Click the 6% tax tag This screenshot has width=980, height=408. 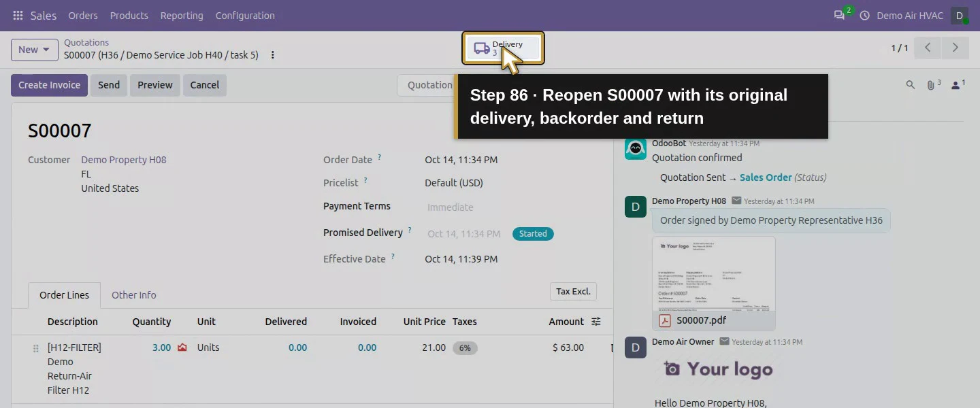(465, 347)
